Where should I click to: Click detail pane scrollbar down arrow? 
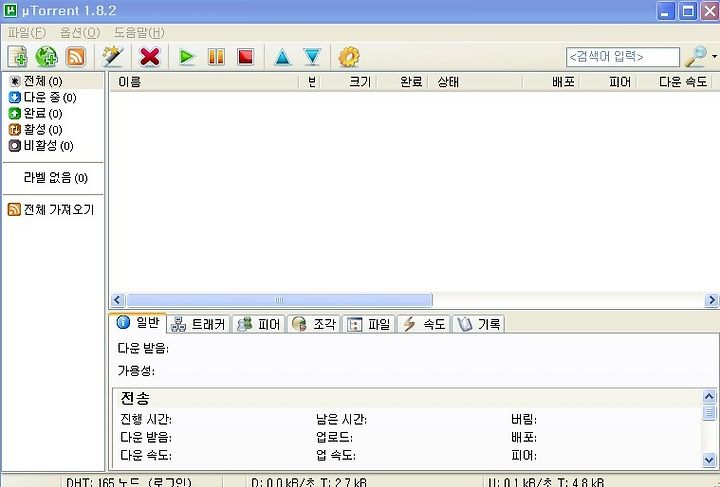(709, 459)
